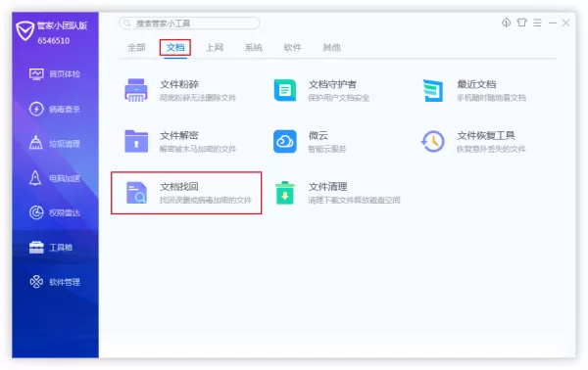Select the 文档 tab
This screenshot has height=370, width=588.
tap(175, 48)
